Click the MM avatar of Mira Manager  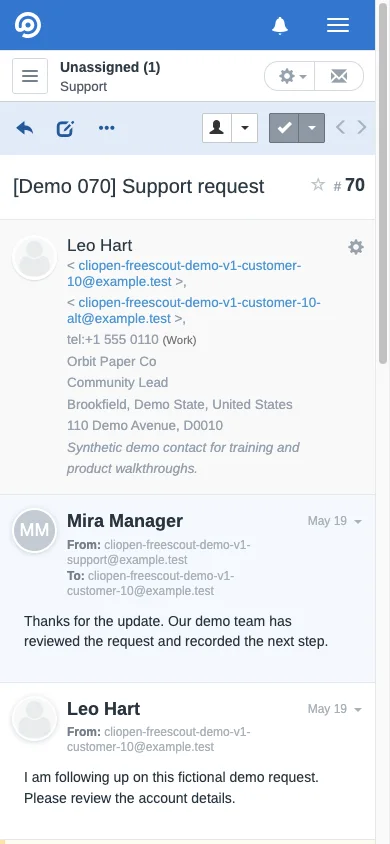click(34, 531)
